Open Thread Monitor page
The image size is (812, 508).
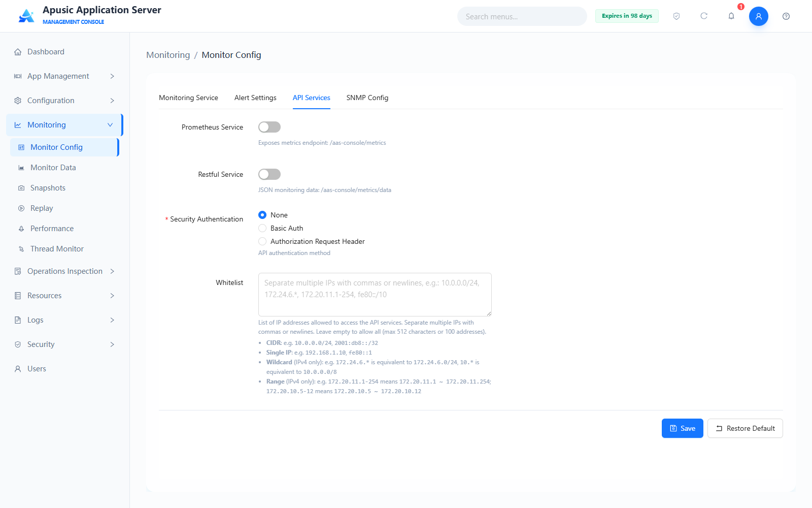[65, 249]
